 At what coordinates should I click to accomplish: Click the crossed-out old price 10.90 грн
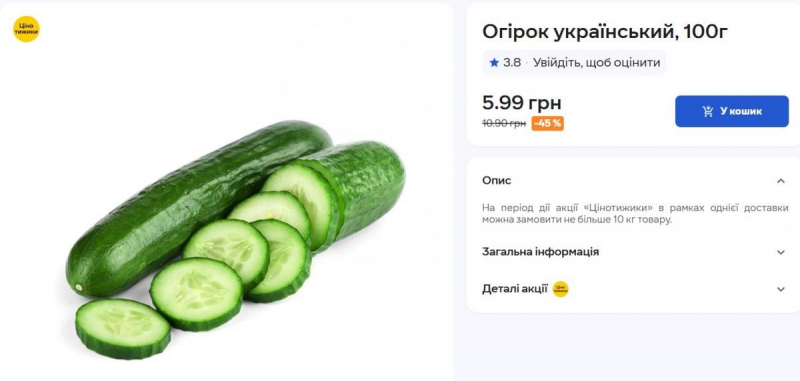tap(504, 123)
